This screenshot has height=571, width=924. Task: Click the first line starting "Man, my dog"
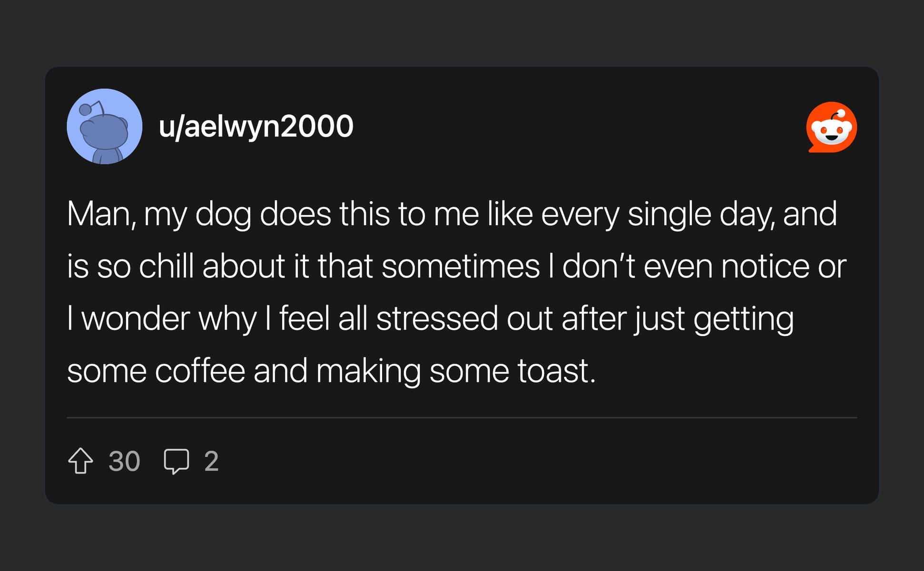tap(452, 214)
